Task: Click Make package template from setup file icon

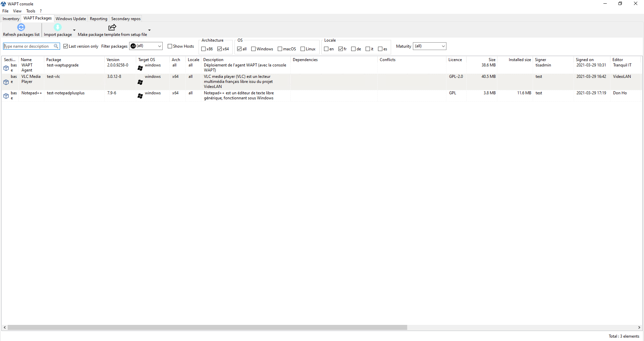Action: pos(112,27)
